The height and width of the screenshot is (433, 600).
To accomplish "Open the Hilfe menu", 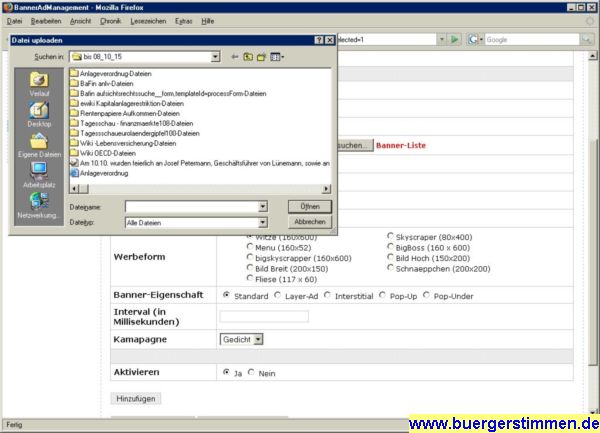I will click(207, 21).
